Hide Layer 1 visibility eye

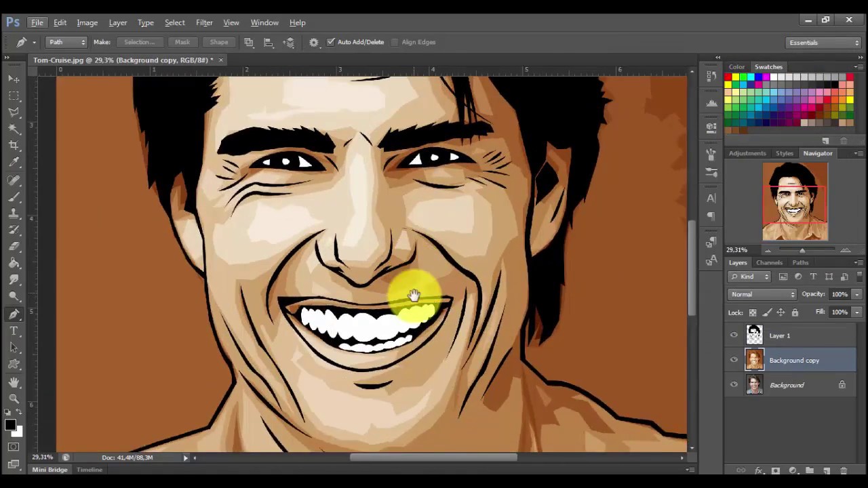click(x=734, y=335)
